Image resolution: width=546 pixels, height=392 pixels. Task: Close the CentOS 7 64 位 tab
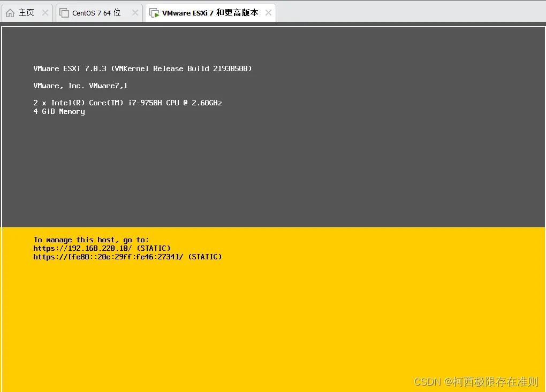135,13
